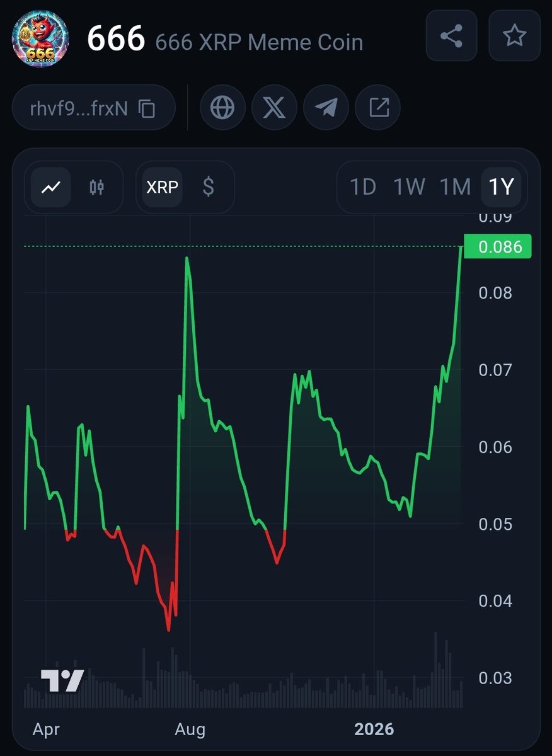The image size is (552, 756).
Task: Open the external link icon
Action: (377, 108)
